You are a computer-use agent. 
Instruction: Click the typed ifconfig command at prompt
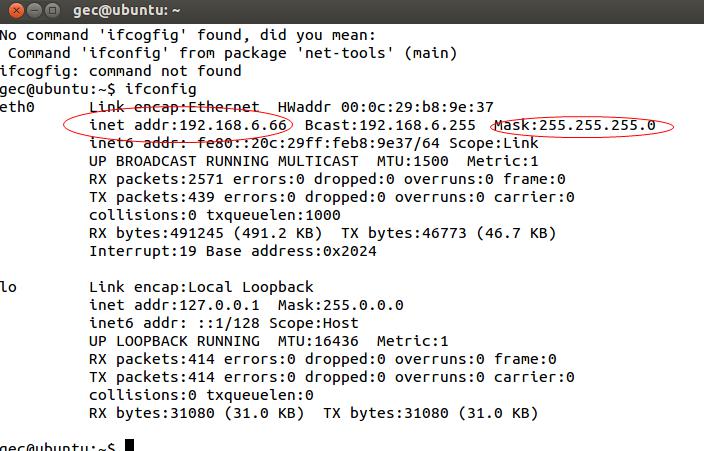tap(161, 89)
